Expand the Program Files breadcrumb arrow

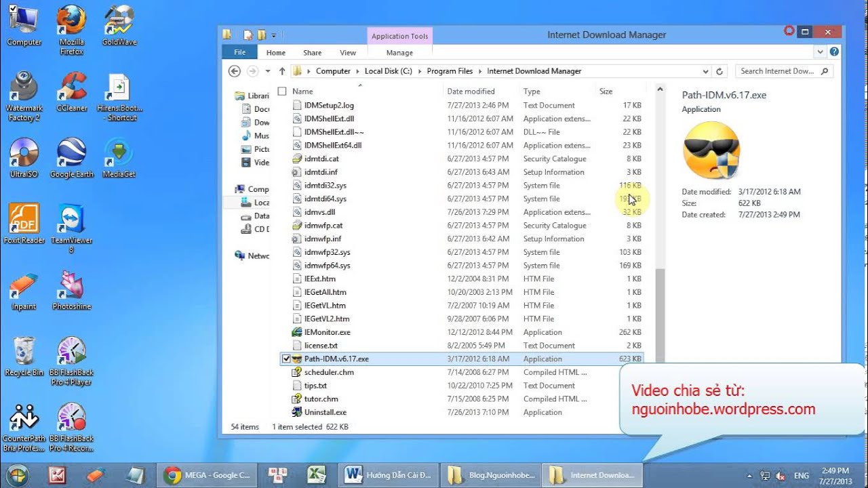click(479, 71)
